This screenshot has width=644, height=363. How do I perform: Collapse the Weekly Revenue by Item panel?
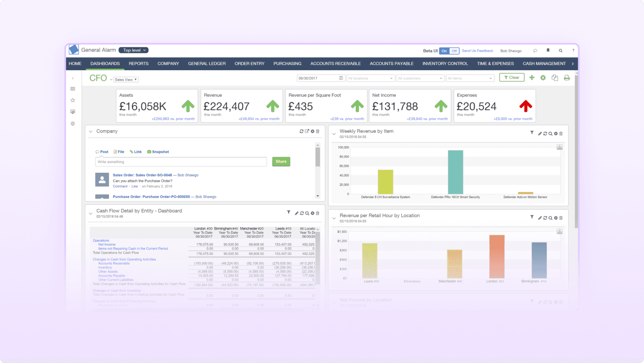334,134
